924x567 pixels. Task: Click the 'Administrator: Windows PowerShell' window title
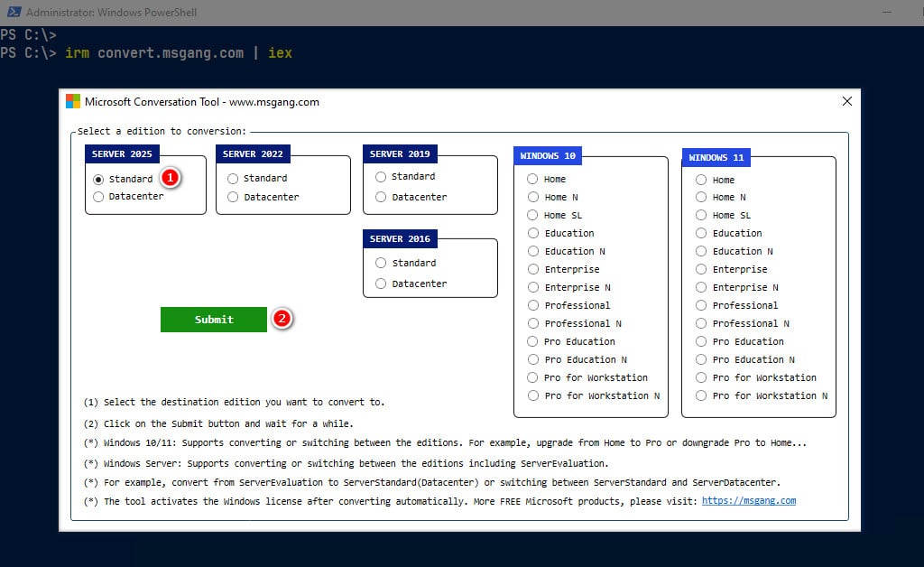111,13
